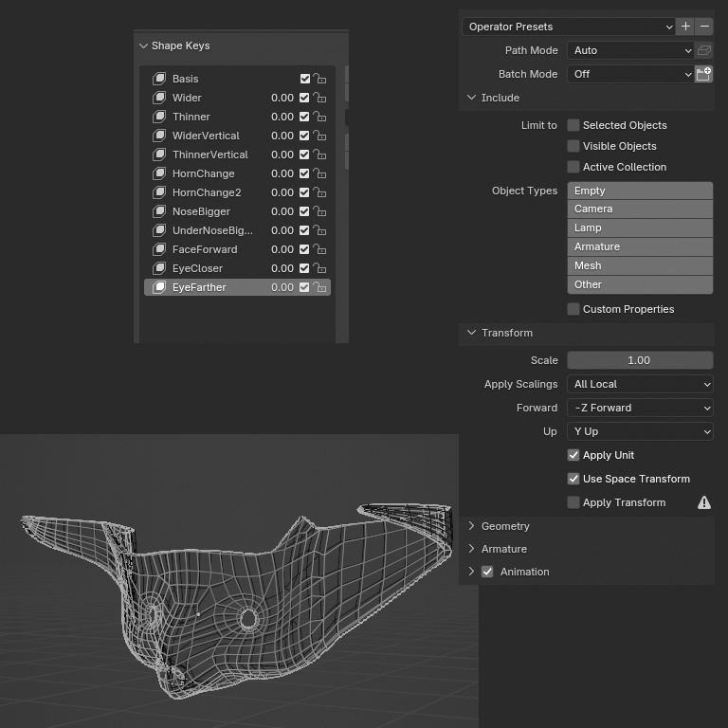Click the Thinner shape key value 0.00
728x728 pixels.
[282, 117]
